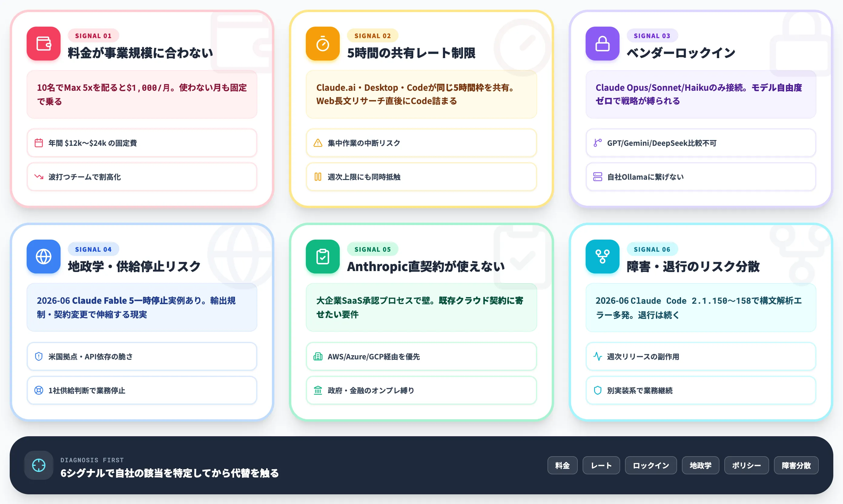Click the text 別実装系で業務継続
This screenshot has height=504, width=843.
click(640, 390)
